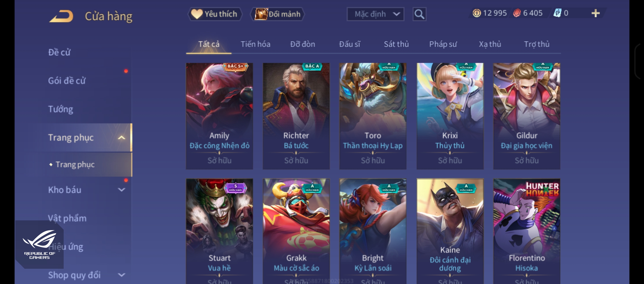Click the gold coin currency icon
Image resolution: width=644 pixels, height=284 pixels.
pyautogui.click(x=477, y=13)
